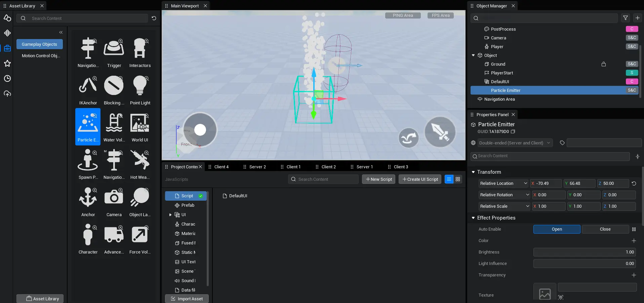Open the cloud upload sidebar icon

[x=7, y=94]
